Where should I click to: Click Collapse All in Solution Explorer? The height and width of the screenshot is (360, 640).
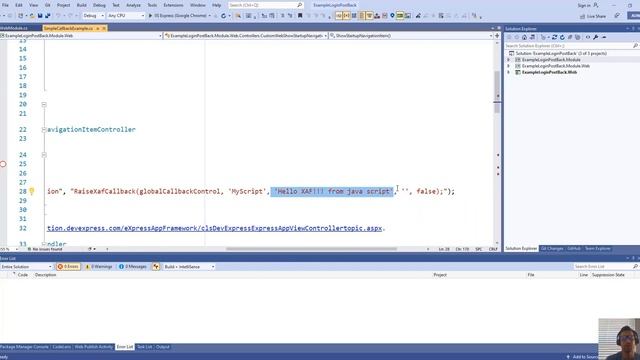coord(570,37)
